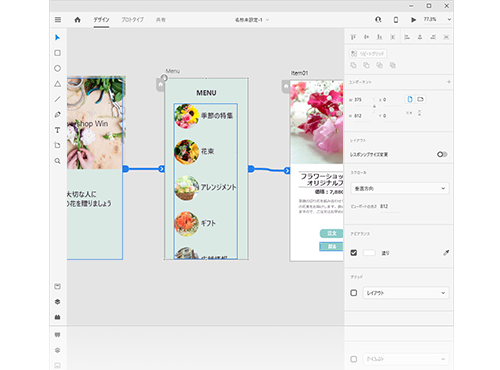Select the Line tool
500x370 pixels.
(x=57, y=99)
